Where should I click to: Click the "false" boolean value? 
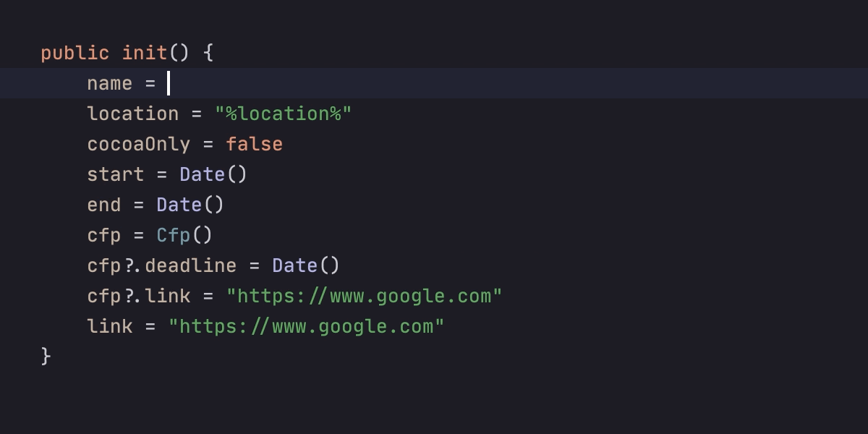(254, 144)
